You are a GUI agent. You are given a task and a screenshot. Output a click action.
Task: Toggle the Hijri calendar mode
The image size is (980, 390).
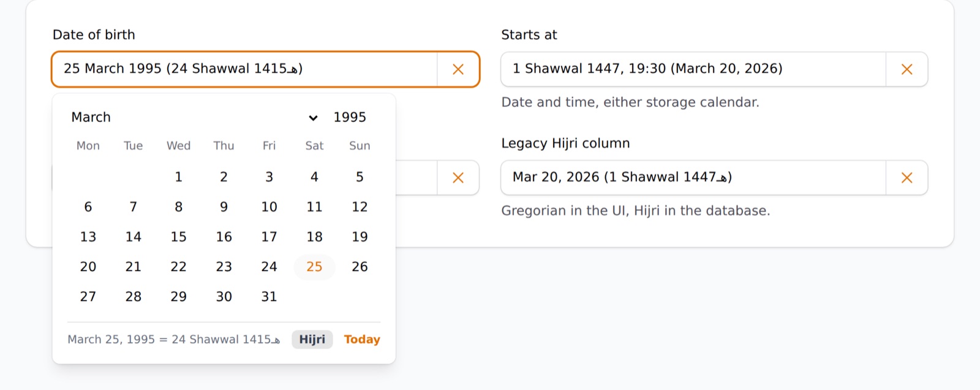(x=312, y=340)
